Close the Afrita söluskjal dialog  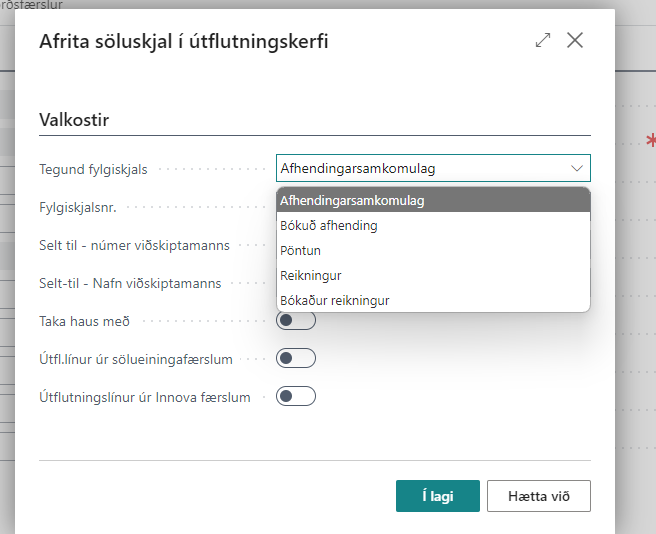[x=575, y=41]
